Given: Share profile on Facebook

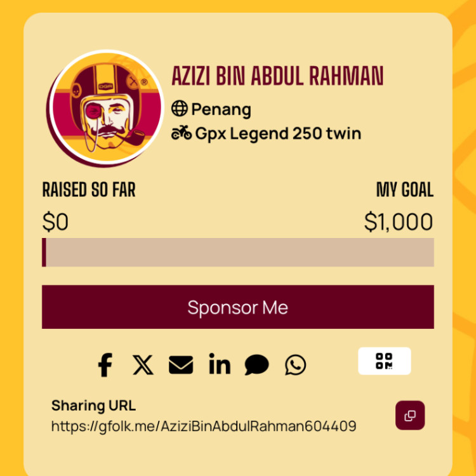Looking at the screenshot, I should (105, 364).
